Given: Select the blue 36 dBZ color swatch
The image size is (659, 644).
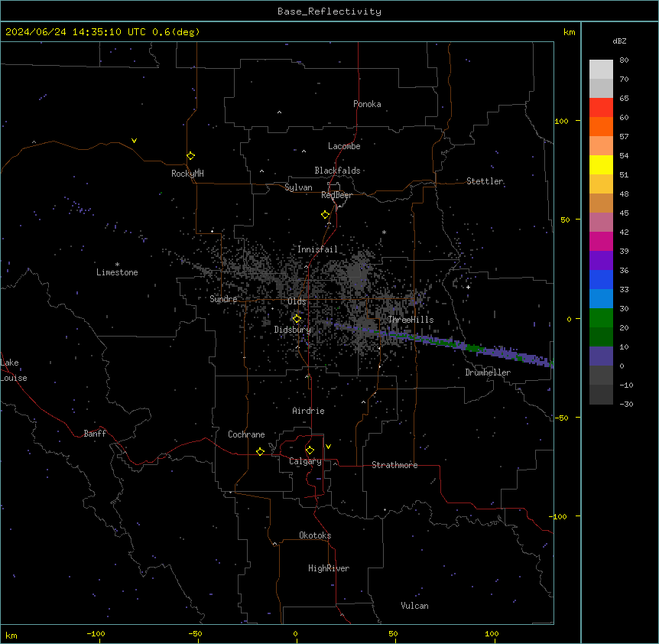Looking at the screenshot, I should pos(601,279).
